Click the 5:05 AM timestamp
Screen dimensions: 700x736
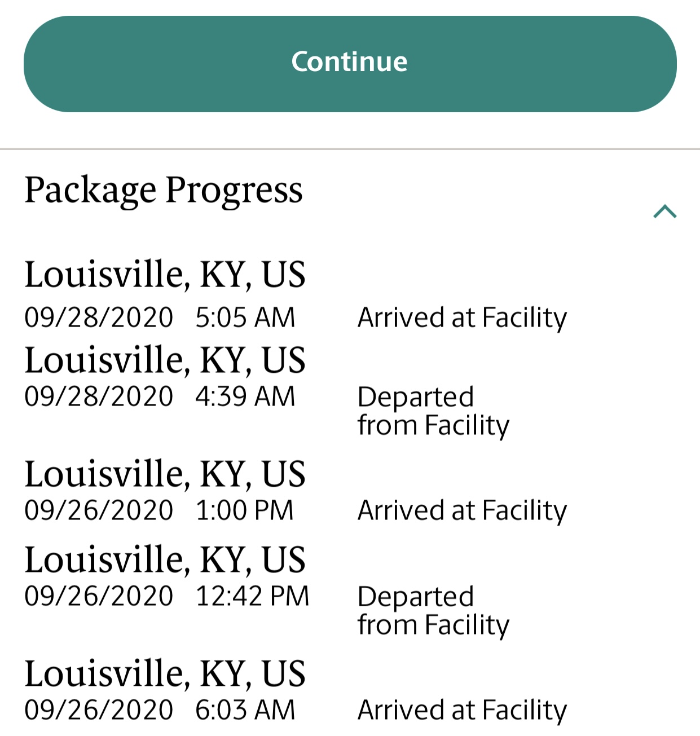[245, 318]
